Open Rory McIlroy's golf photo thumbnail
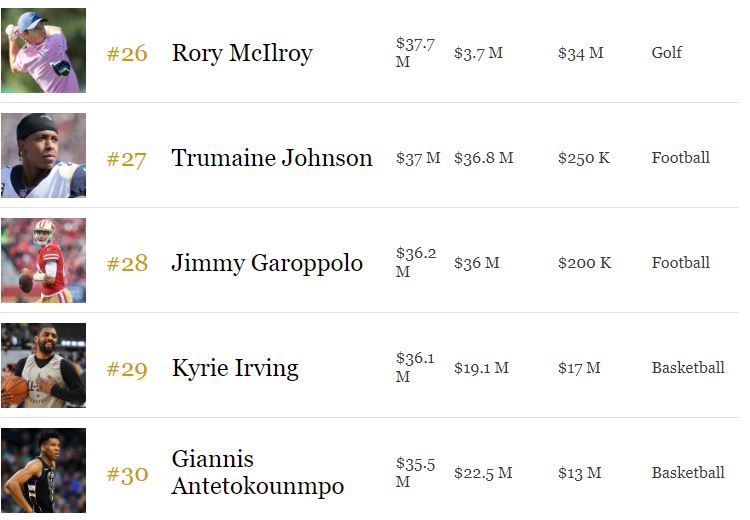Screen dimensions: 750x520 44,50
